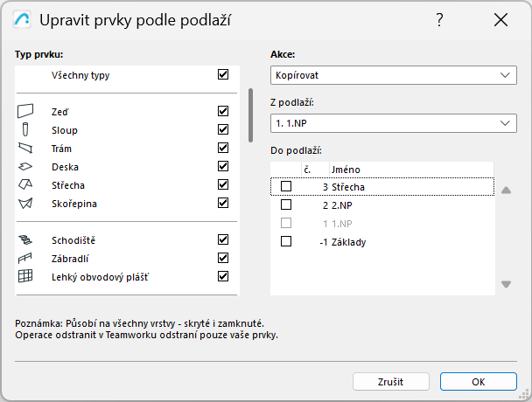The image size is (532, 402).
Task: Check the Základy story checkbox
Action: coord(285,241)
